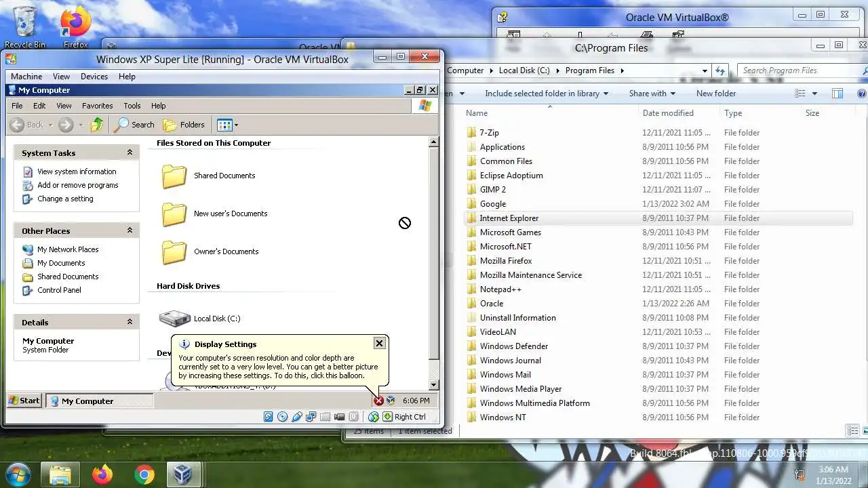Click the Up folder icon in My Computer toolbar
This screenshot has width=868, height=488.
point(98,125)
